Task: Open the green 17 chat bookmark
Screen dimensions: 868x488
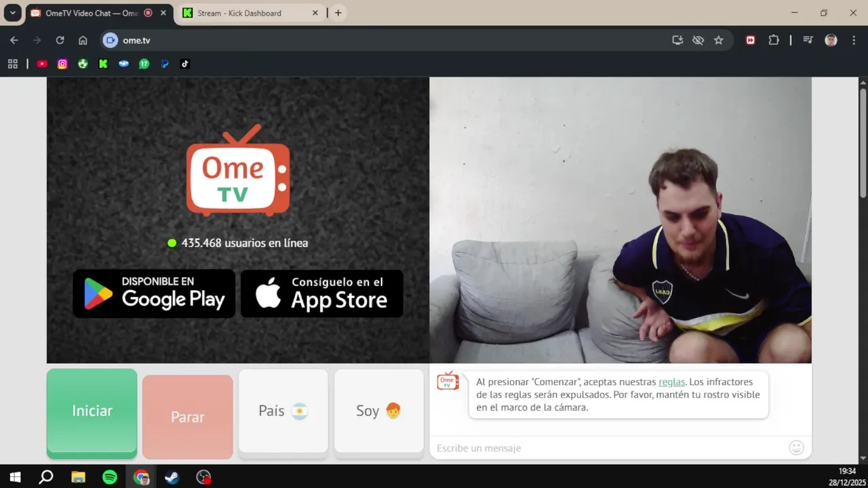Action: (144, 64)
